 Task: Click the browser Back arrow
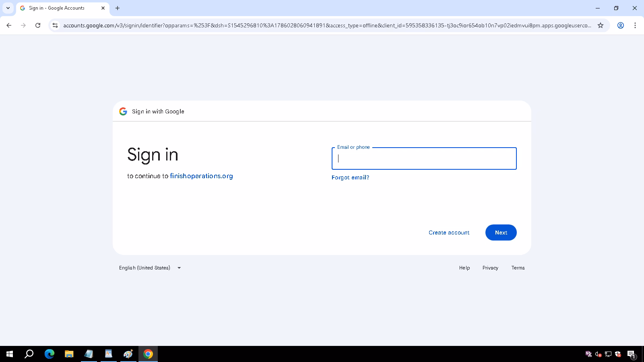[x=9, y=25]
